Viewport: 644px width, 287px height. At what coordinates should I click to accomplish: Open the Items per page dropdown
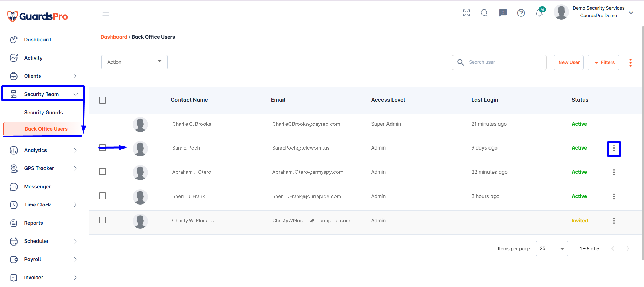point(551,249)
